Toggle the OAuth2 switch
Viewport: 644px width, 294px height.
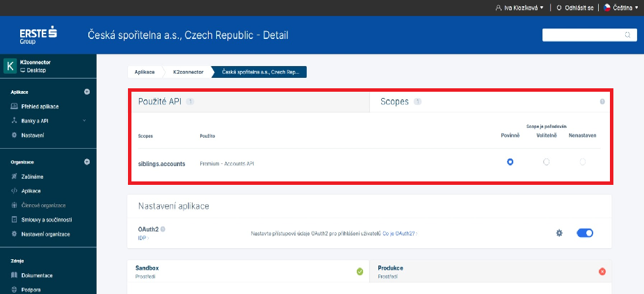585,233
